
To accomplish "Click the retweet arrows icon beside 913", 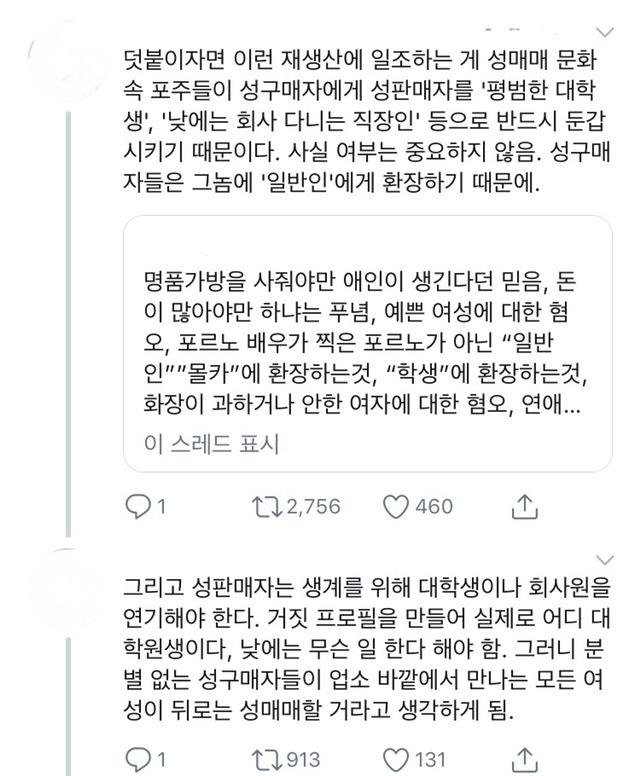I will click(x=267, y=759).
